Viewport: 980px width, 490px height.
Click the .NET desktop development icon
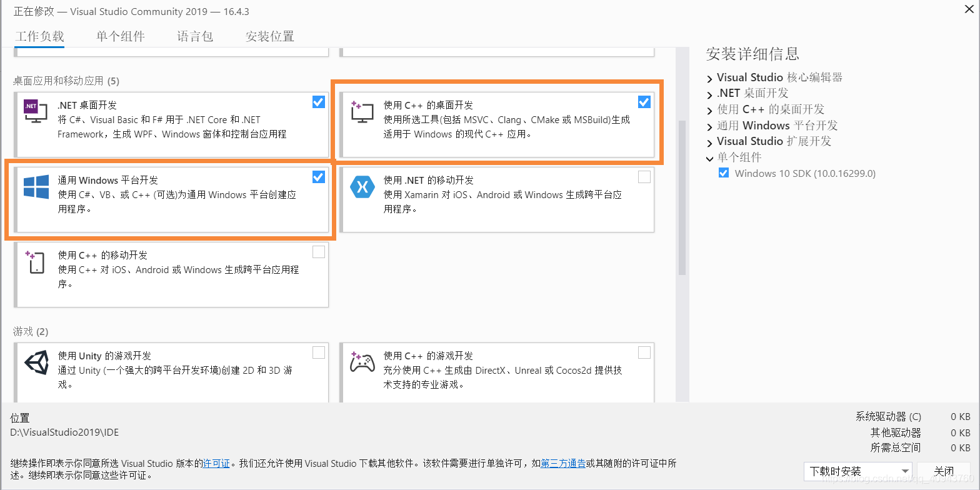(35, 111)
